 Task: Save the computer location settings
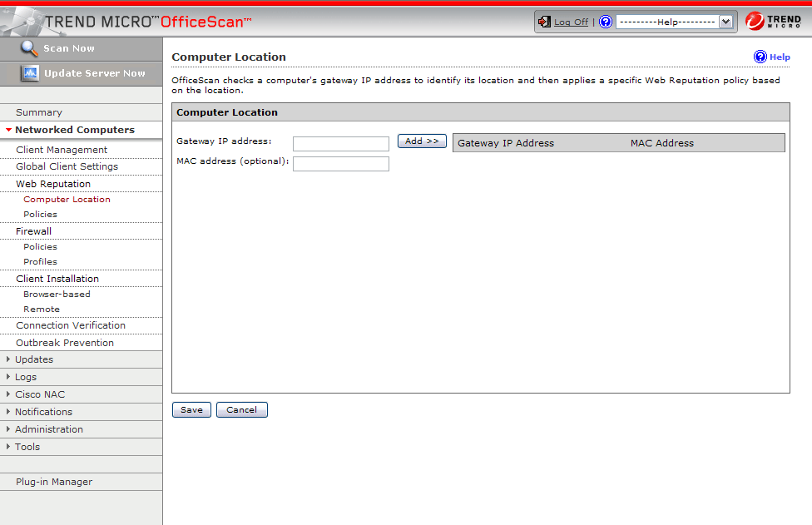tap(191, 409)
